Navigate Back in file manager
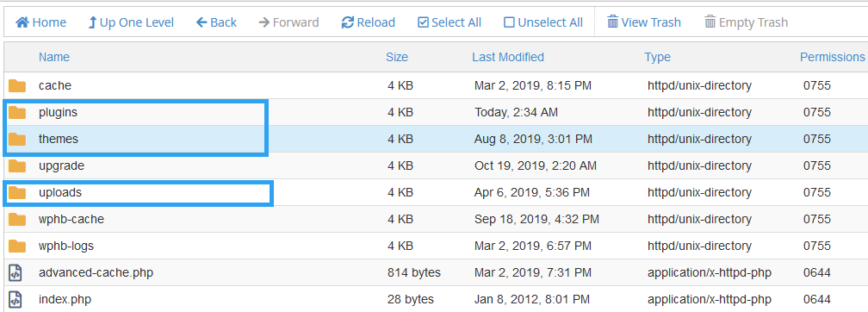 [216, 22]
